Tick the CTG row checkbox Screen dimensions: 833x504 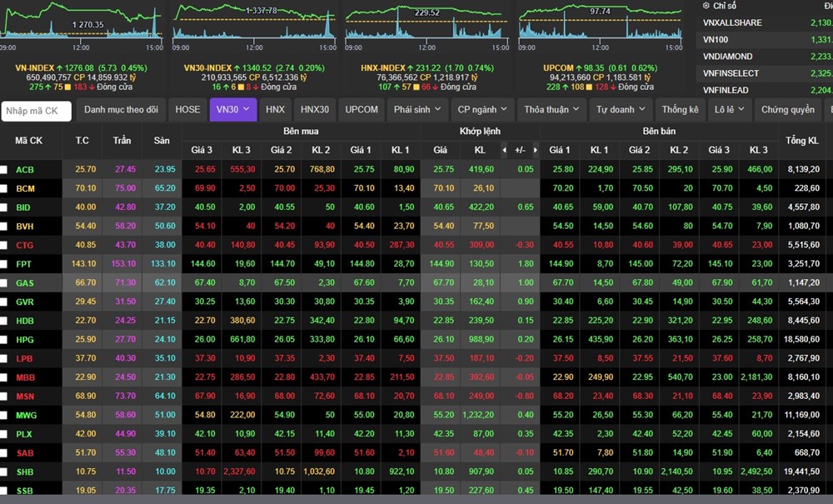(3, 245)
